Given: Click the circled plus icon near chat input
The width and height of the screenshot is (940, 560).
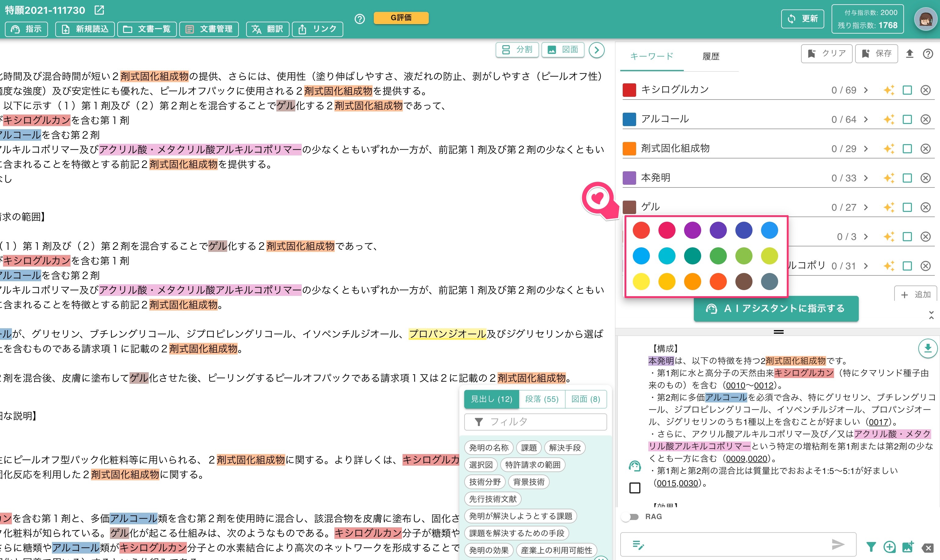Looking at the screenshot, I should pos(889,547).
